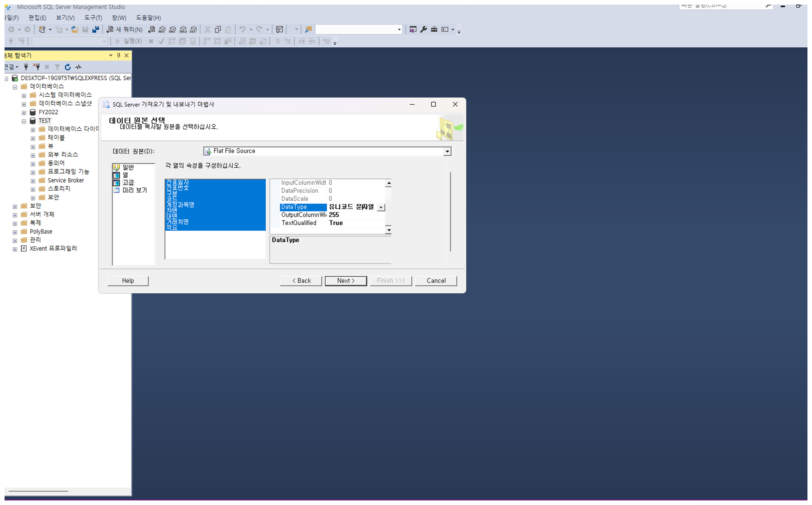Click the New Query (새 쿼리) toolbar button
Viewport: 812px width, 505px height.
(x=125, y=30)
